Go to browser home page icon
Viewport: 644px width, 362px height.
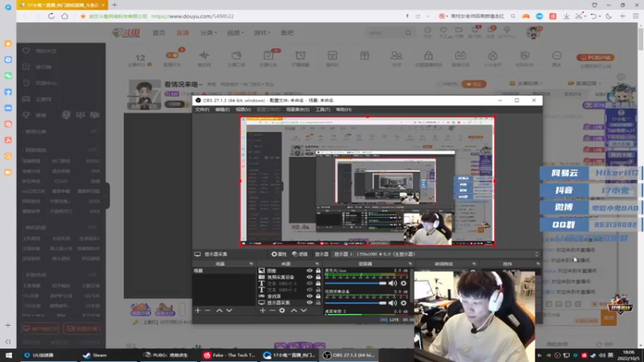point(65,16)
